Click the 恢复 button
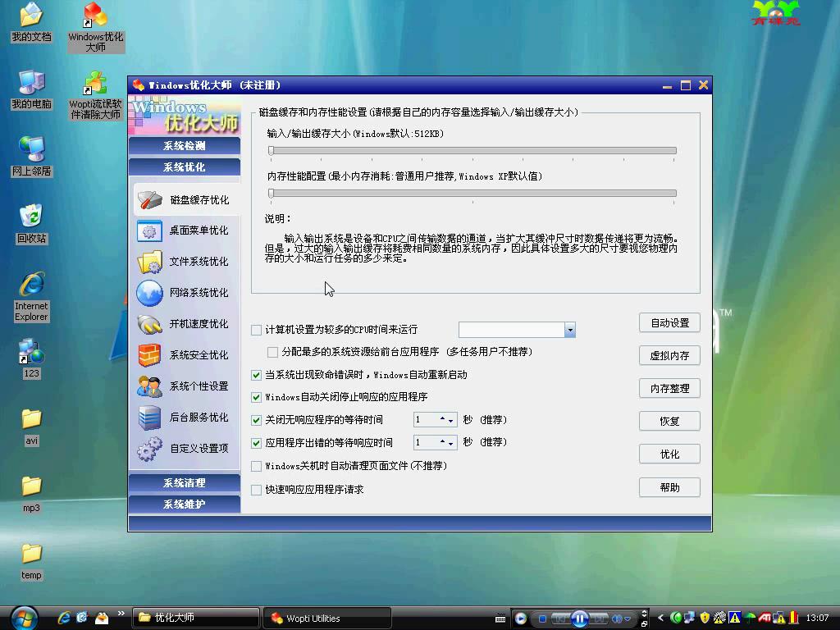The height and width of the screenshot is (630, 840). pyautogui.click(x=669, y=421)
